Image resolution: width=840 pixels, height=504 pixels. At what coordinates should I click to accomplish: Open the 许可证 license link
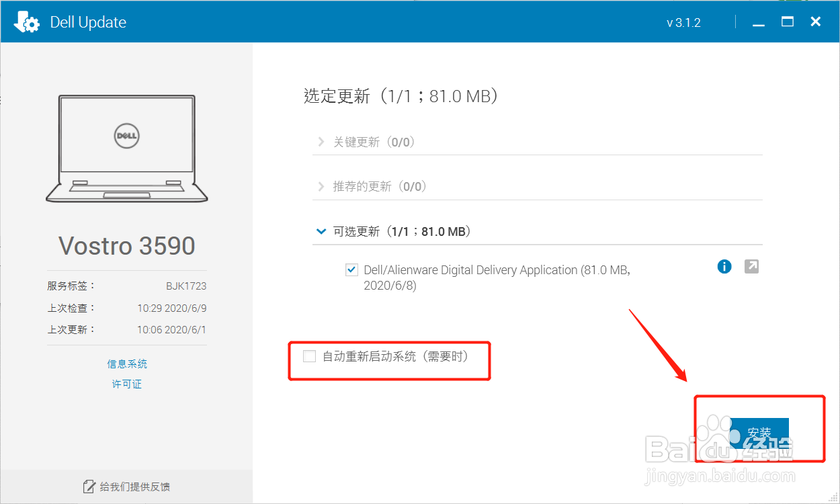[x=127, y=384]
